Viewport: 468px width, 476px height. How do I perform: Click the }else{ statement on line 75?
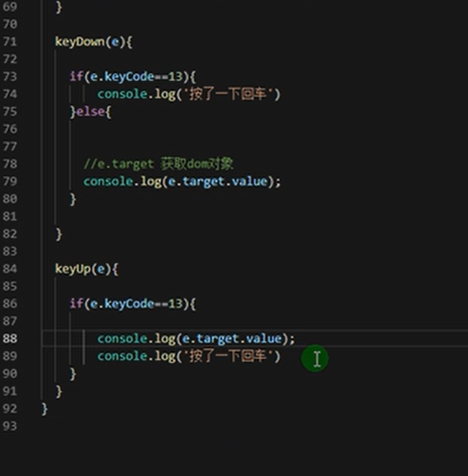[91, 112]
